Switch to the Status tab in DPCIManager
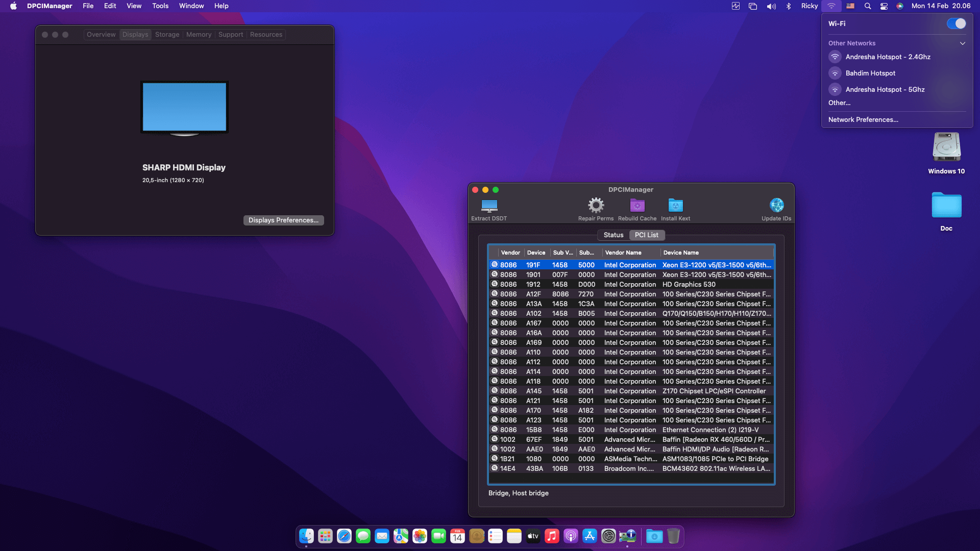This screenshot has width=980, height=551. pos(614,235)
